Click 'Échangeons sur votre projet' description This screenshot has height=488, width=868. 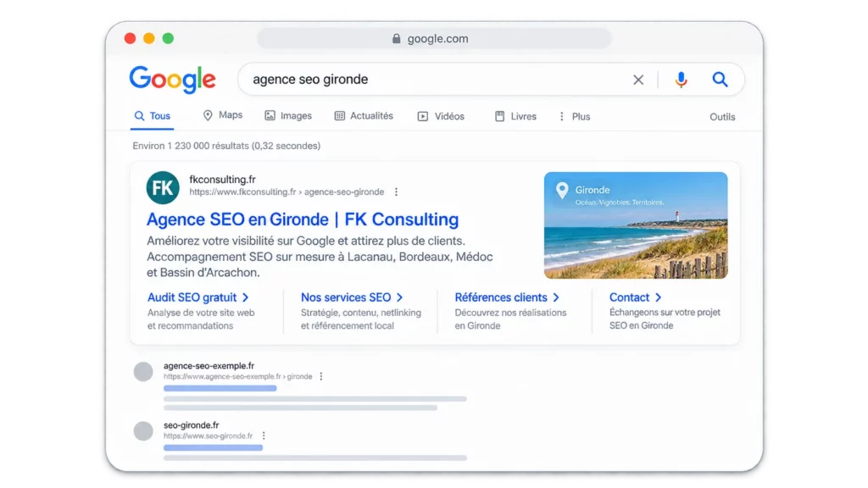tap(665, 312)
